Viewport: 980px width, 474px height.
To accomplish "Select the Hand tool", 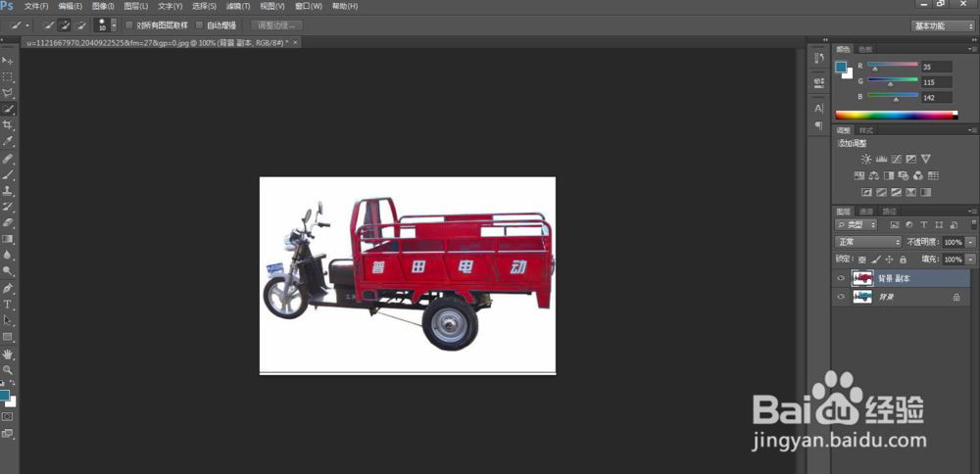I will tap(8, 355).
